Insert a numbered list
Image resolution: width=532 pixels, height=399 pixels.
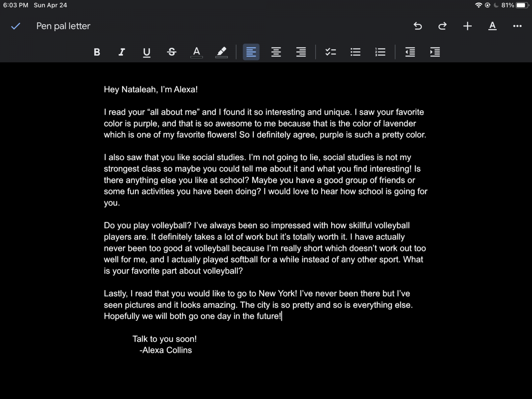[x=380, y=52]
